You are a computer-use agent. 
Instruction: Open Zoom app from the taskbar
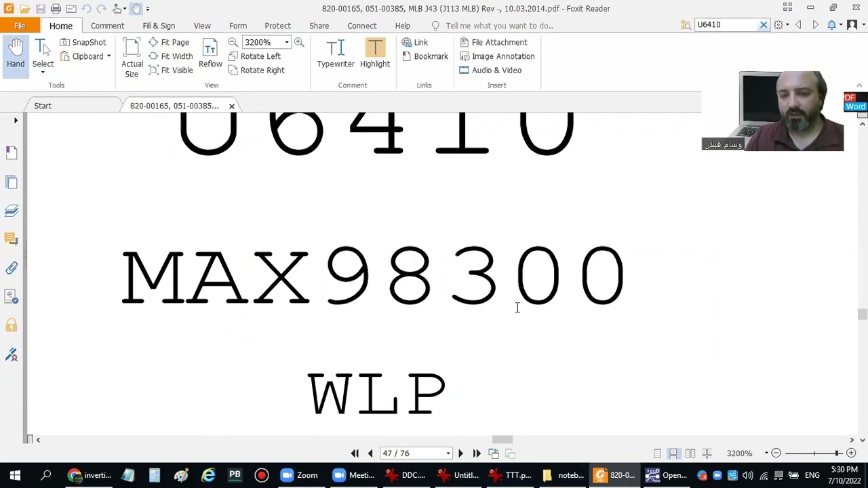point(299,475)
